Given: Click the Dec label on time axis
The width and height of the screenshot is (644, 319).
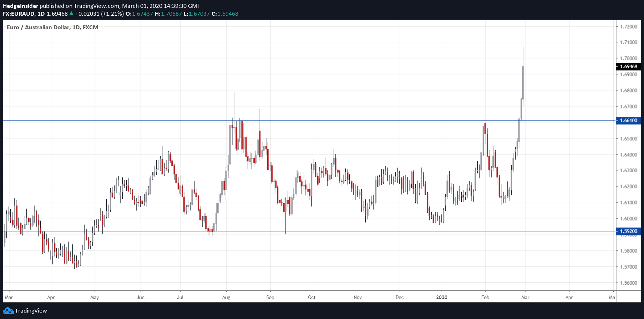Looking at the screenshot, I should (x=400, y=297).
